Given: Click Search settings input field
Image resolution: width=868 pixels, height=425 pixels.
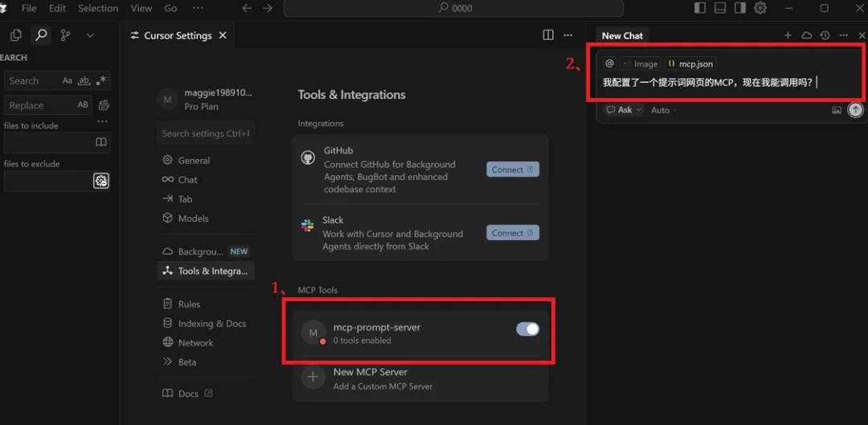Looking at the screenshot, I should click(206, 133).
